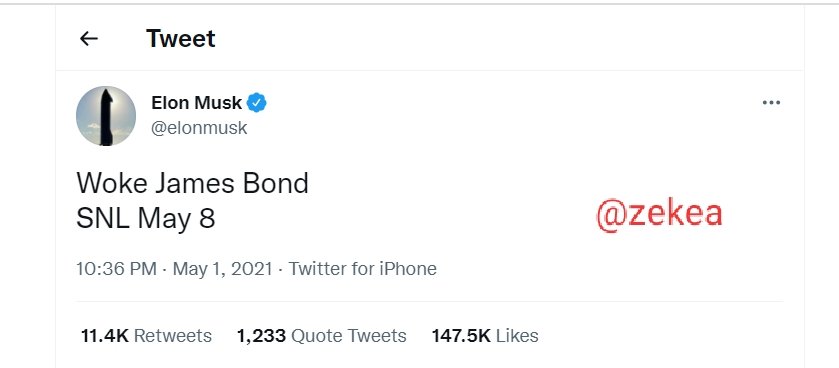
Task: Click the 11.4K retweet count number
Action: (x=105, y=336)
